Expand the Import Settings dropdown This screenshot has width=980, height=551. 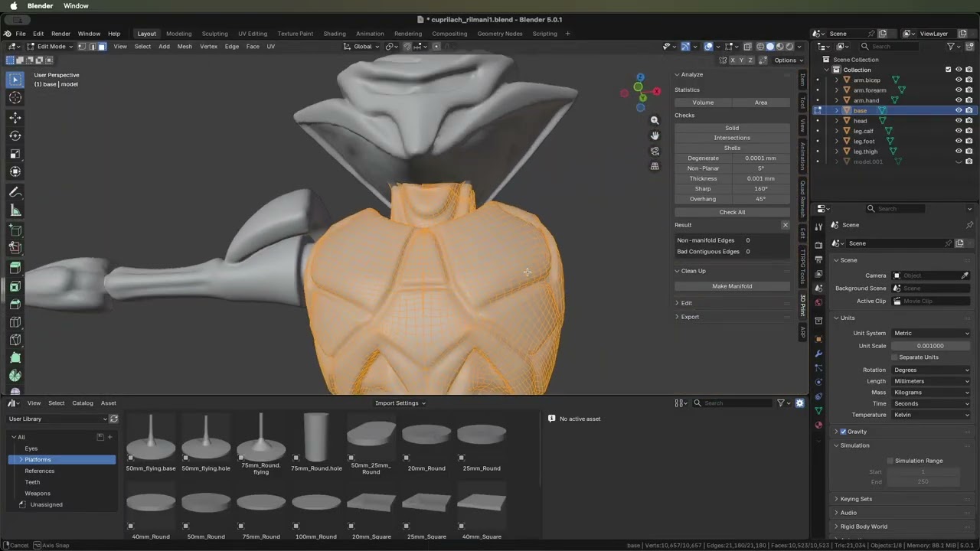click(x=400, y=403)
